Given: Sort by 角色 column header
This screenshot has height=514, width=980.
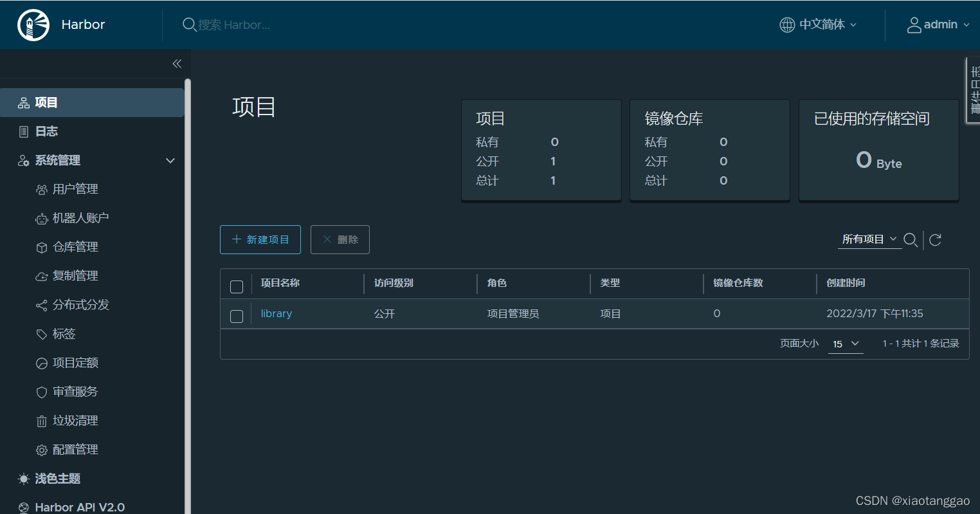Looking at the screenshot, I should pos(497,283).
